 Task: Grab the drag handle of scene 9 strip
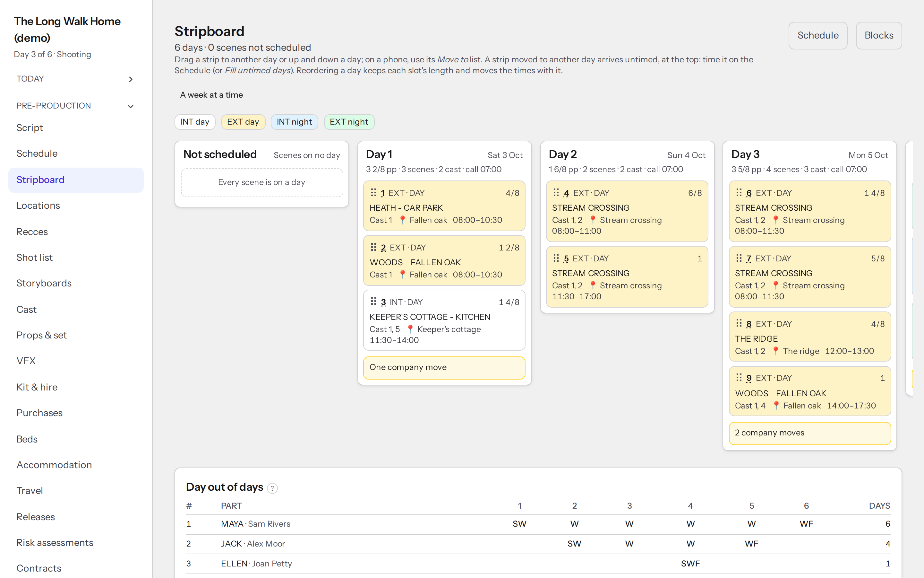[x=739, y=378]
